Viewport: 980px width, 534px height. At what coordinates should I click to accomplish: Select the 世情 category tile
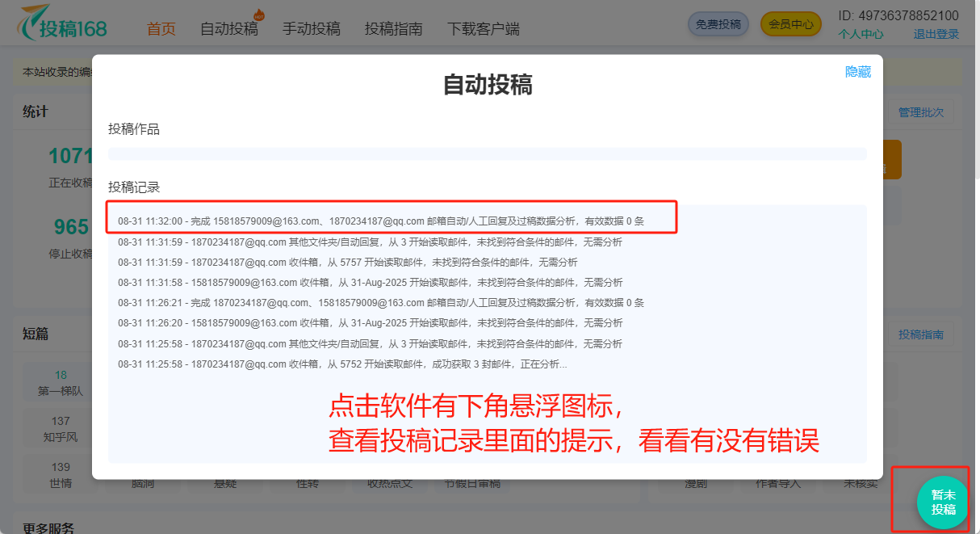coord(61,475)
